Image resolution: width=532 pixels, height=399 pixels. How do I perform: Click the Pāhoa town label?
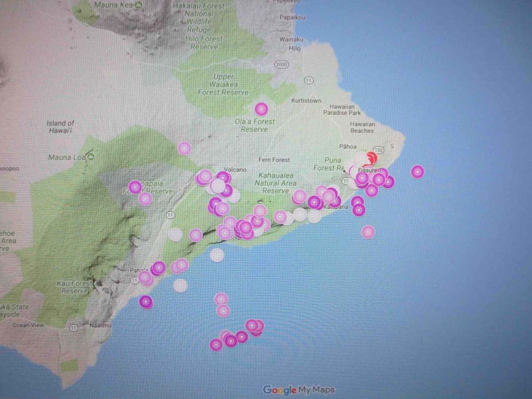(348, 146)
